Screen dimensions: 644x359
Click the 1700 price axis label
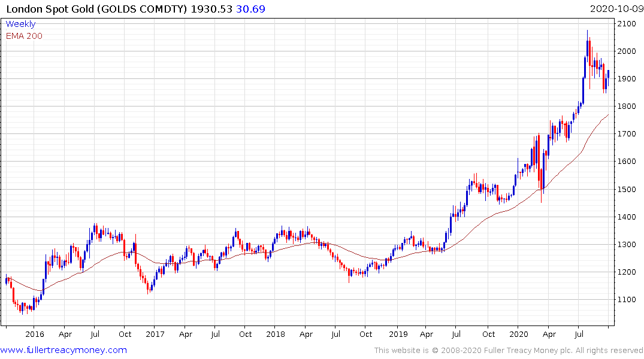[x=627, y=134]
